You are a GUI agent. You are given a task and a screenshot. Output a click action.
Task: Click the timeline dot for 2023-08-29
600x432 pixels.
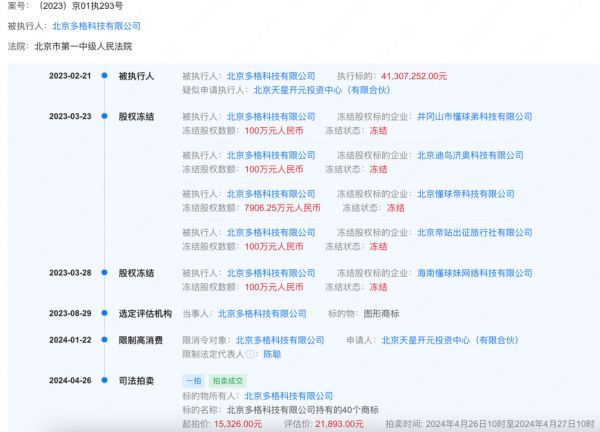104,313
